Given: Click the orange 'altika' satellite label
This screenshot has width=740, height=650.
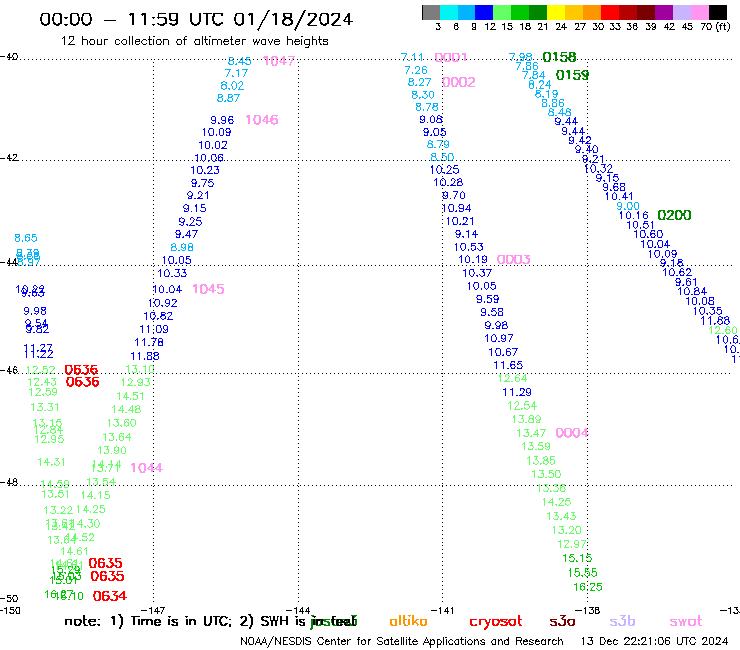Looking at the screenshot, I should 408,621.
